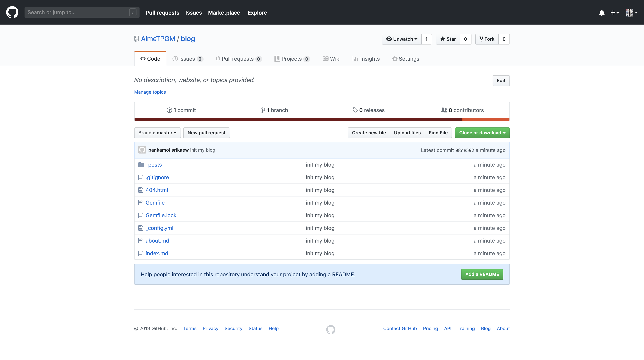Viewport: 644px width, 360px height.
Task: Open Explore in top navigation
Action: (x=257, y=13)
